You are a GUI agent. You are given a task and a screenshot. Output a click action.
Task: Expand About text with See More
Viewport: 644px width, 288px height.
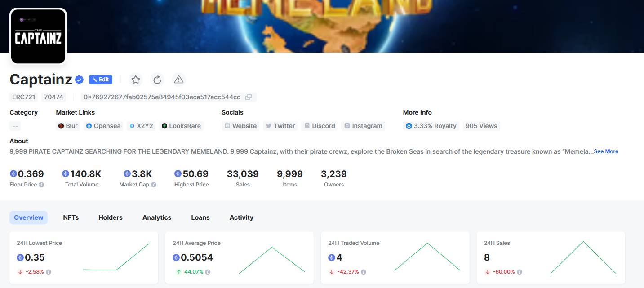tap(606, 151)
